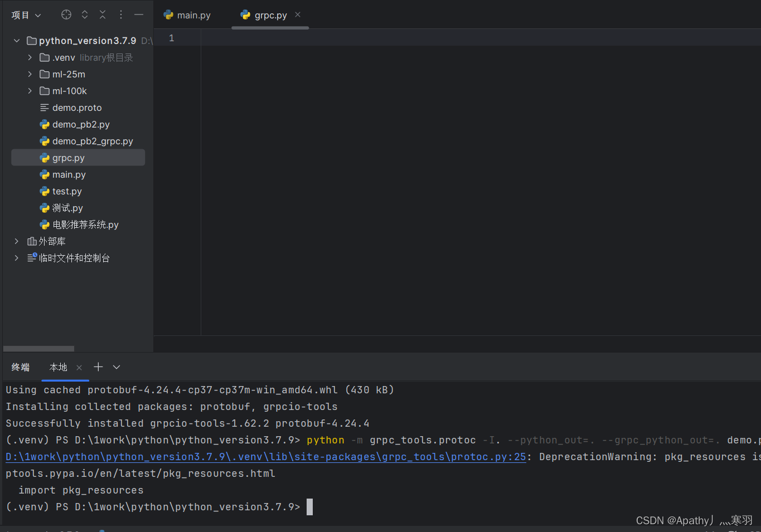Image resolution: width=761 pixels, height=532 pixels.
Task: Expand the 外部库 node
Action: click(16, 241)
